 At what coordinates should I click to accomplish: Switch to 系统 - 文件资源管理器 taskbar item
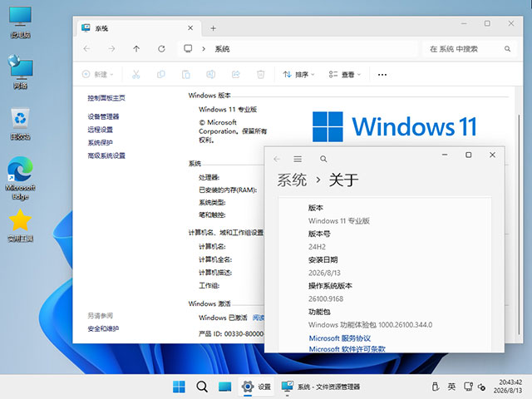click(x=321, y=387)
